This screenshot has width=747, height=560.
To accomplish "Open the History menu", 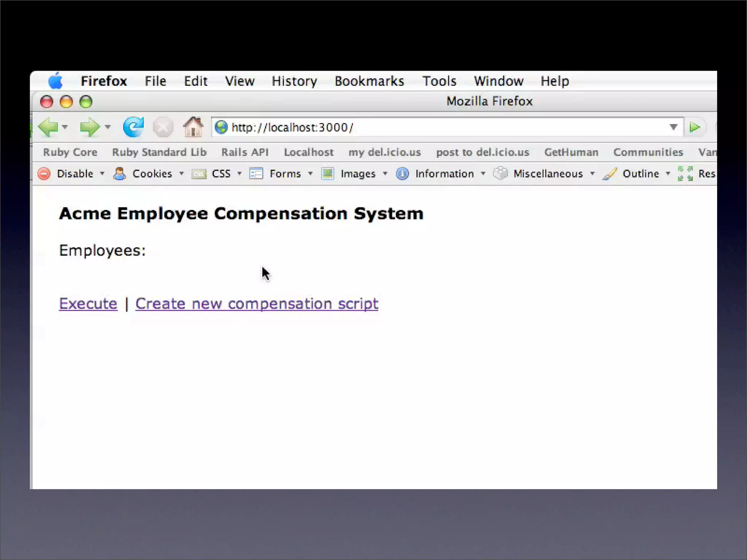I will (x=294, y=81).
